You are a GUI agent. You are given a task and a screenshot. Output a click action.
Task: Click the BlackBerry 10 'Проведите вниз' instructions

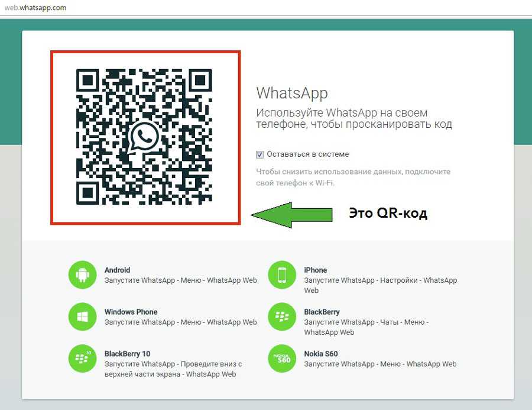[x=173, y=369]
